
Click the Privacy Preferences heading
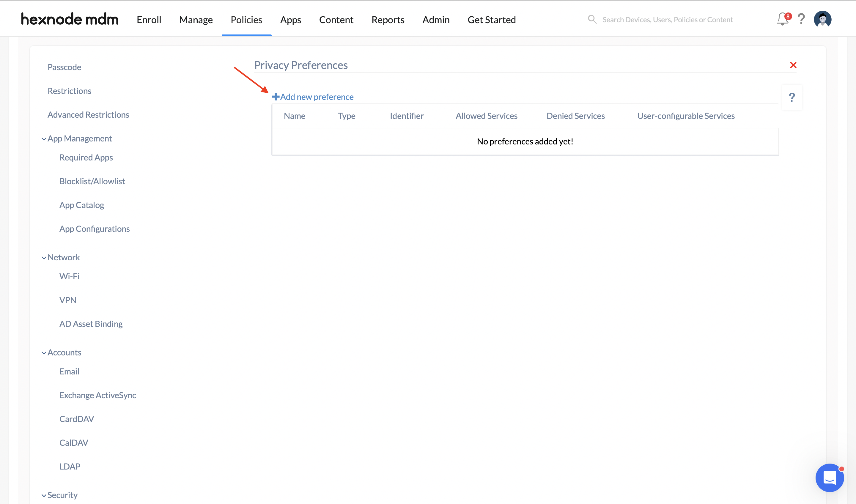tap(300, 65)
